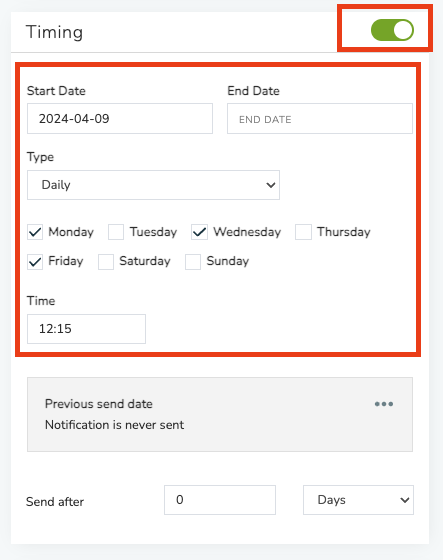This screenshot has height=560, width=443.
Task: Turn off the Timing toggle switch
Action: [392, 30]
